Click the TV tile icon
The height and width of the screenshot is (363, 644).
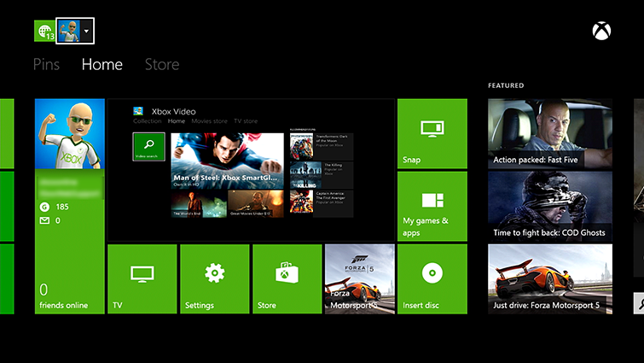click(142, 274)
